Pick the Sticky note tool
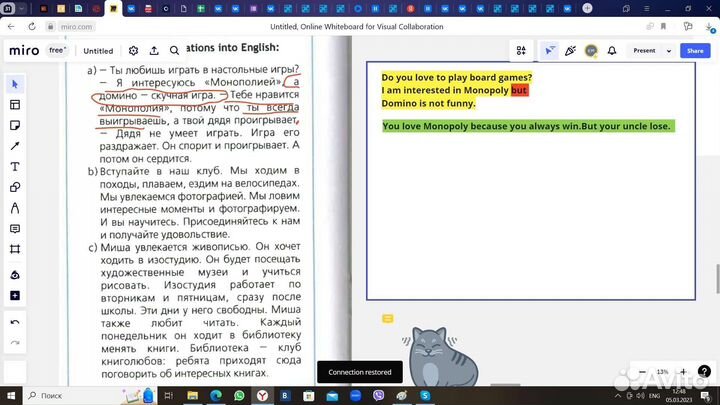The height and width of the screenshot is (405, 720). click(x=15, y=125)
